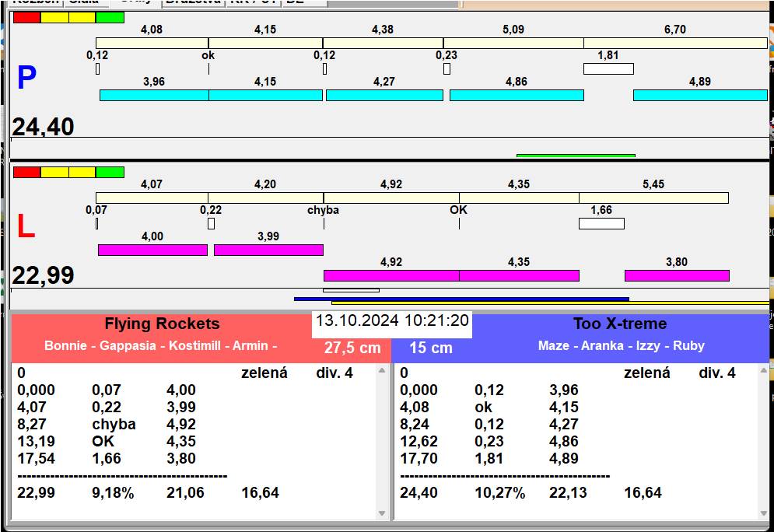
Task: Click 'chyba' in Flying Rockets results list
Action: point(114,425)
